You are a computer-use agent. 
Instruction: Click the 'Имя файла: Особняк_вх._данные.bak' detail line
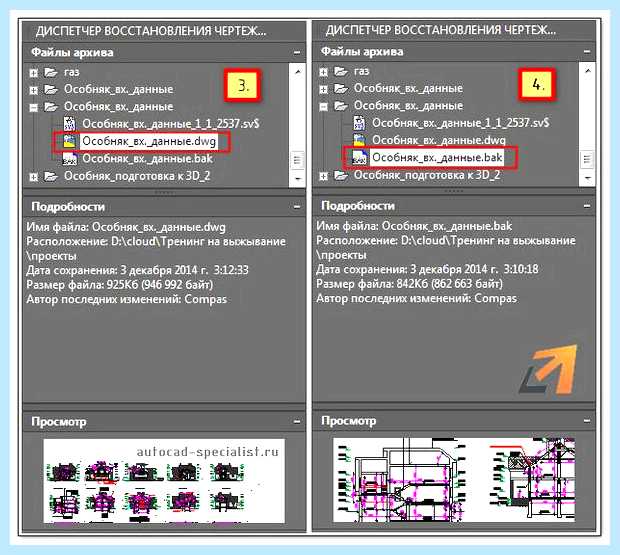tap(414, 227)
